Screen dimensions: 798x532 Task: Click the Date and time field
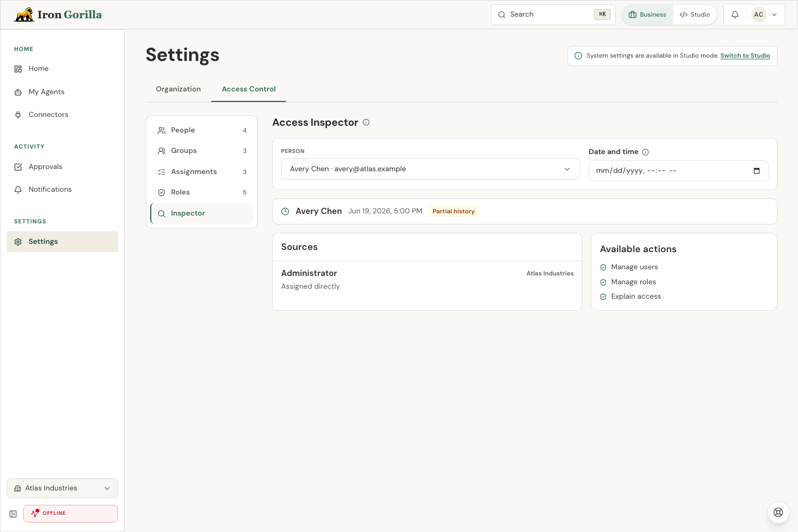pos(678,171)
